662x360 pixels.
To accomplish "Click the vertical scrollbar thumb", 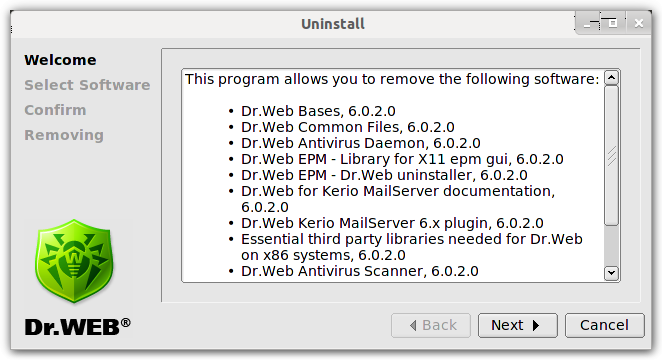I will pos(611,156).
